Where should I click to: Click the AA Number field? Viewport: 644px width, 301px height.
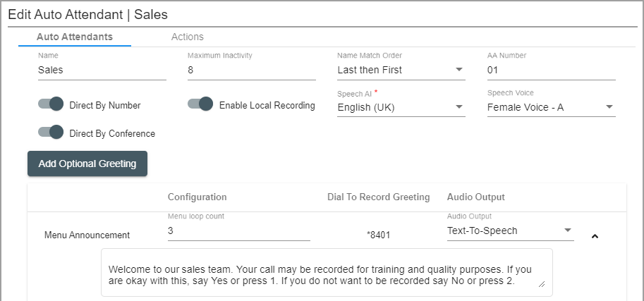(551, 70)
